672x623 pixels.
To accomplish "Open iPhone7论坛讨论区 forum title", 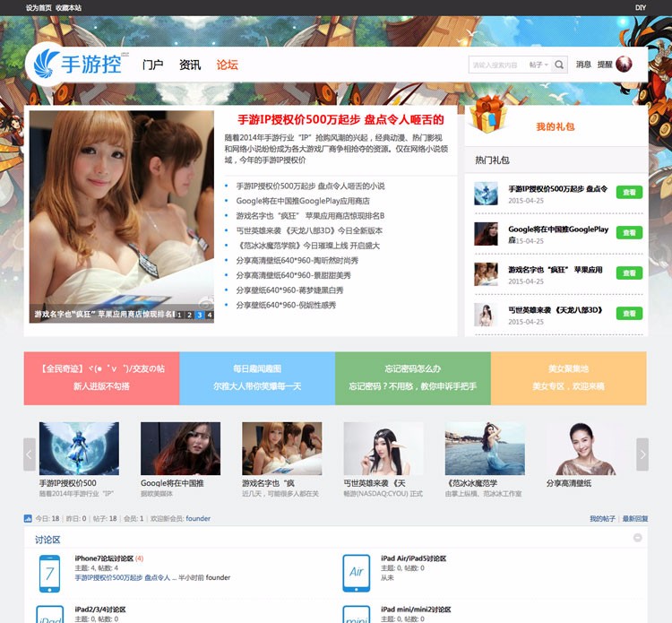I will [104, 558].
